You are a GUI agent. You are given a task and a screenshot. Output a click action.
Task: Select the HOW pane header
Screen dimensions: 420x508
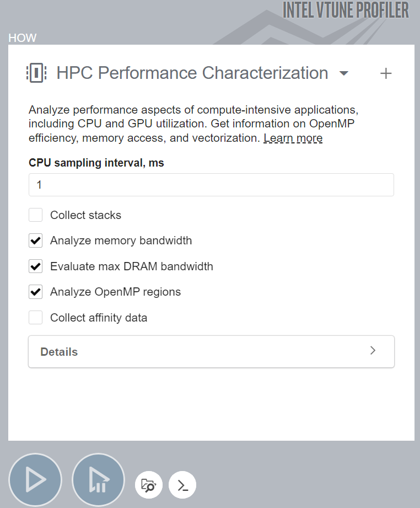(23, 38)
